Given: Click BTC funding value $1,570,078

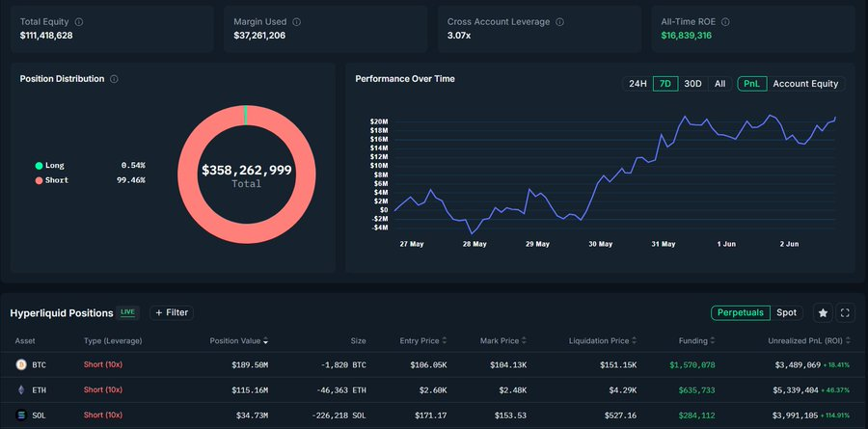Looking at the screenshot, I should coord(692,365).
